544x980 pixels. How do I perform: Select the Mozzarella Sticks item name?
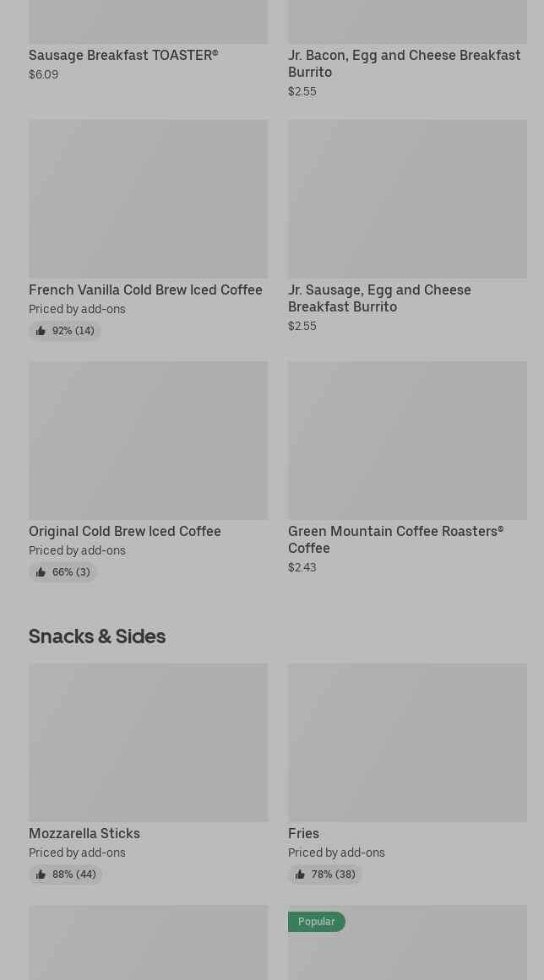tap(84, 833)
